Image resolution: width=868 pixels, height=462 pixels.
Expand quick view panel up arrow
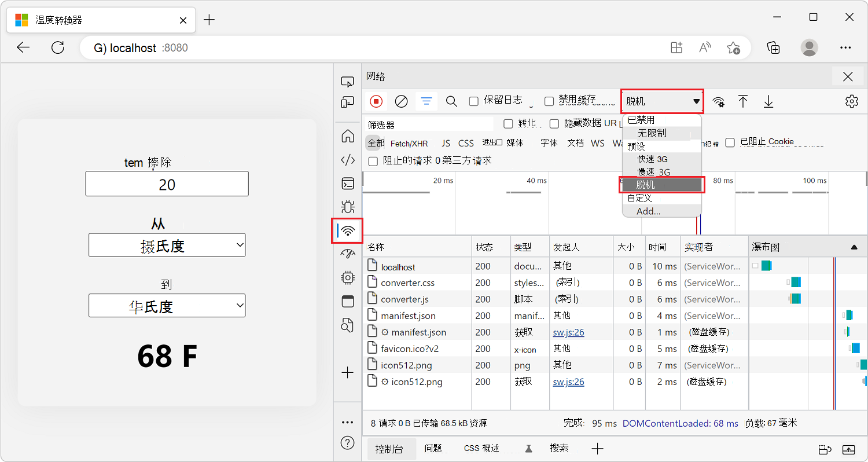(x=848, y=449)
